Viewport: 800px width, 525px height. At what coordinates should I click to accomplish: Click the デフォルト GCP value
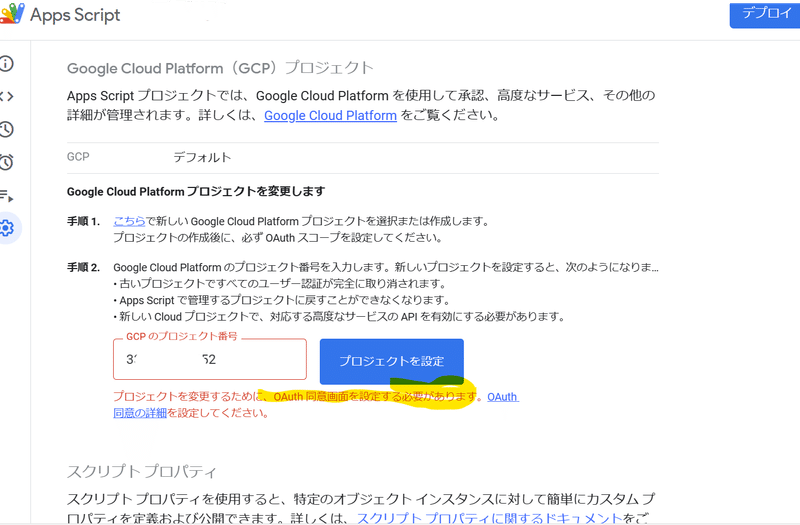coord(202,157)
